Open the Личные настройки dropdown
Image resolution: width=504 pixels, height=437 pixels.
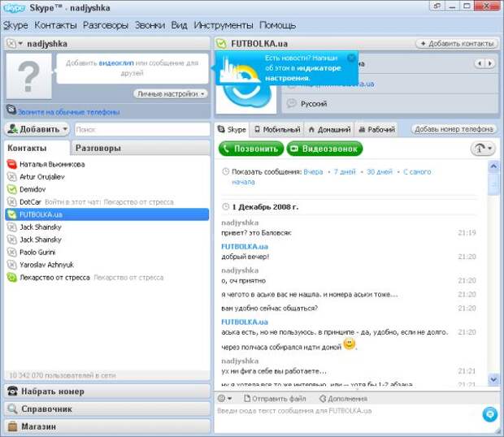171,93
